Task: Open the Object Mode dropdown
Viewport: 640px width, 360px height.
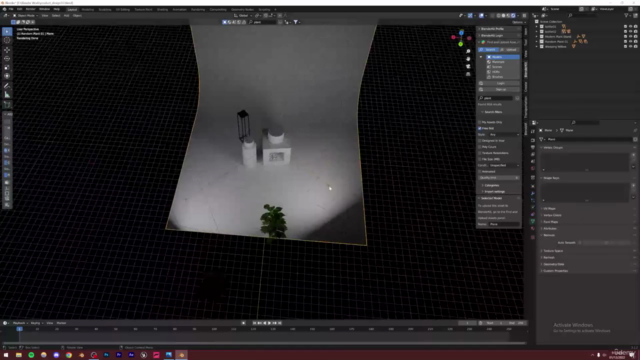Action: (x=25, y=16)
